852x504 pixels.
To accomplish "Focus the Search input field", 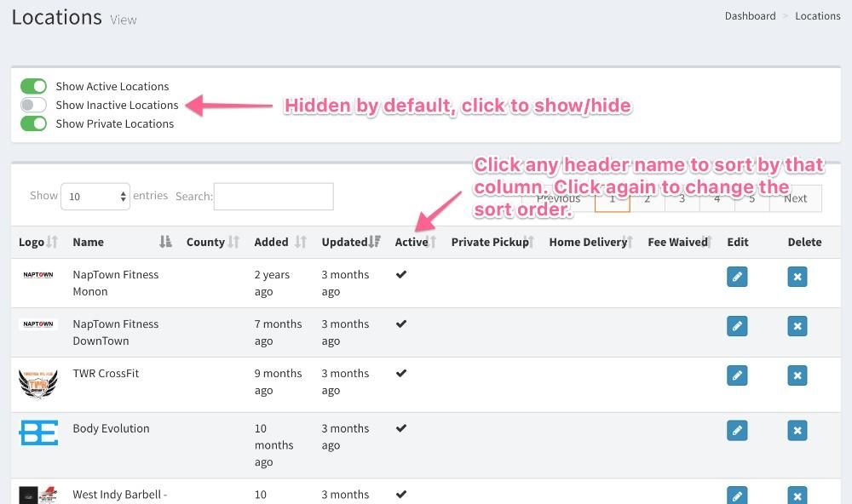I will pos(273,197).
